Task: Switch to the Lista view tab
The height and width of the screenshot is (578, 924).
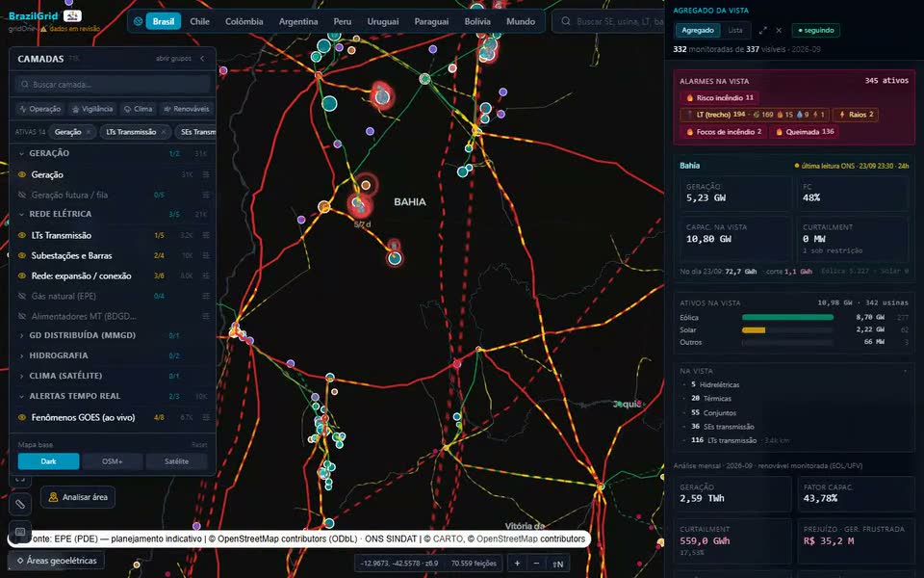Action: 734,30
